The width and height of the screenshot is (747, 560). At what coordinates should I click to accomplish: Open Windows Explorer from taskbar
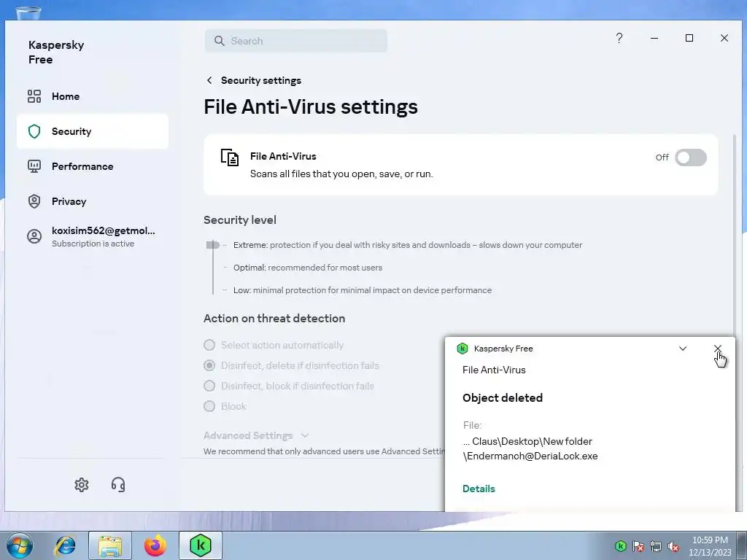pos(110,545)
